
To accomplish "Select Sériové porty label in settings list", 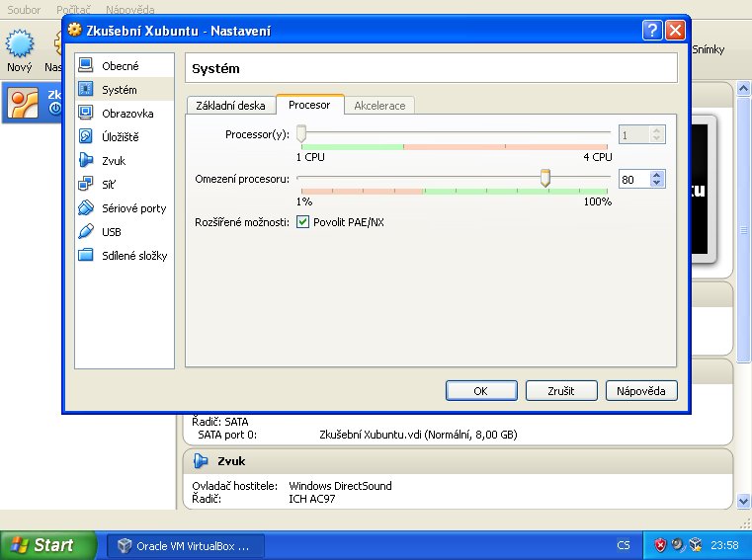I will (x=133, y=208).
